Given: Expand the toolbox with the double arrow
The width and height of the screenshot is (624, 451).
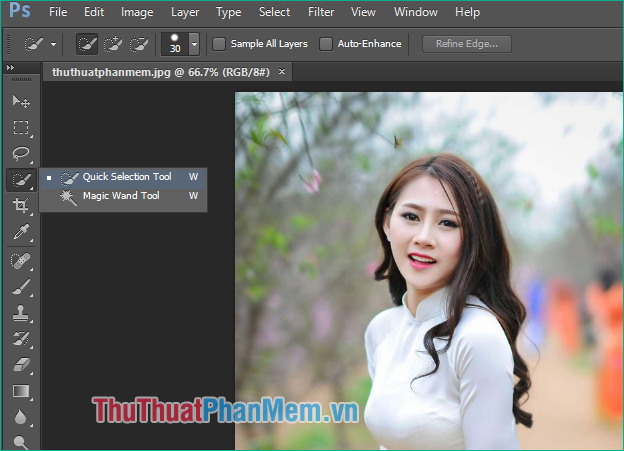Looking at the screenshot, I should [10, 68].
